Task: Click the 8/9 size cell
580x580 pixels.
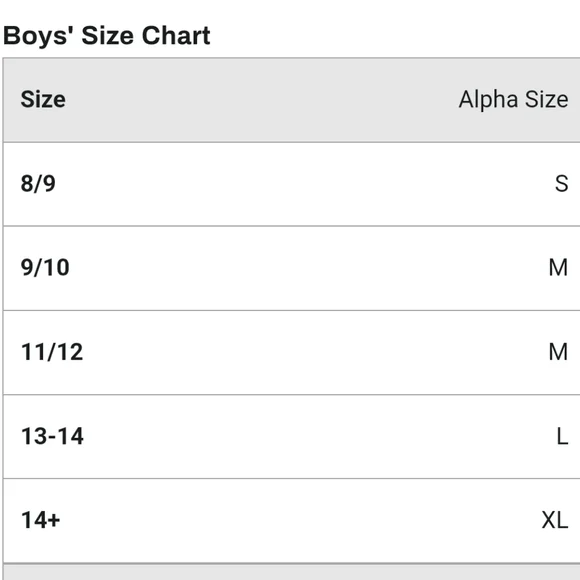Action: [x=38, y=183]
